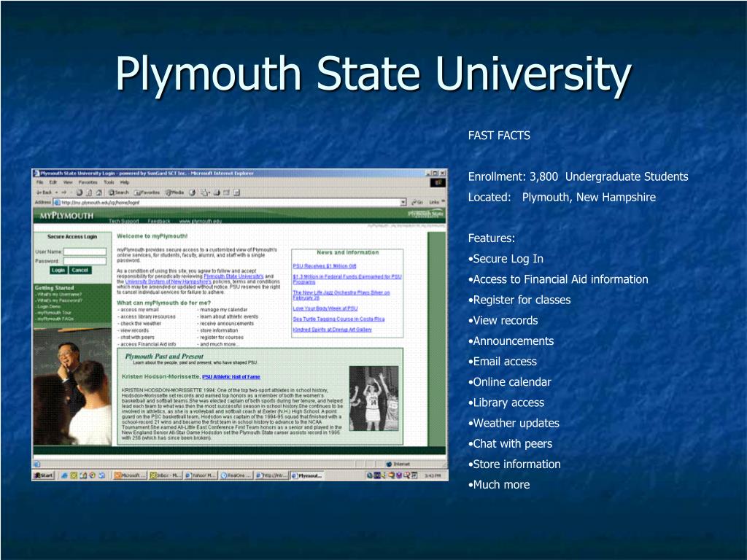Open the address bar dropdown arrow

pyautogui.click(x=403, y=203)
